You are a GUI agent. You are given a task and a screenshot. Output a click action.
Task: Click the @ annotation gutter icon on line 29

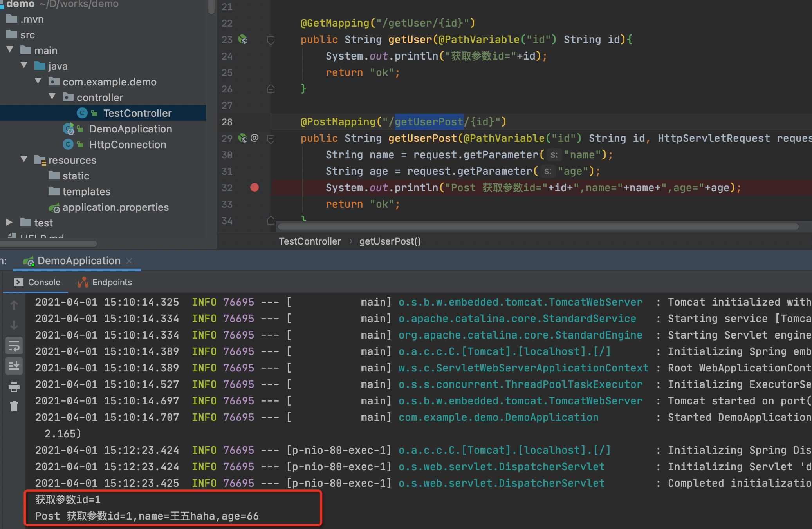pos(254,138)
